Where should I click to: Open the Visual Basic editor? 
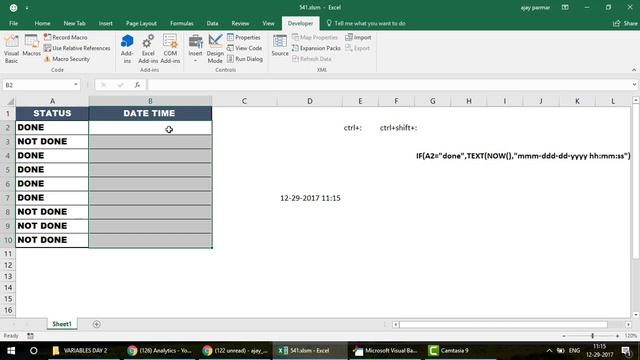coord(11,49)
